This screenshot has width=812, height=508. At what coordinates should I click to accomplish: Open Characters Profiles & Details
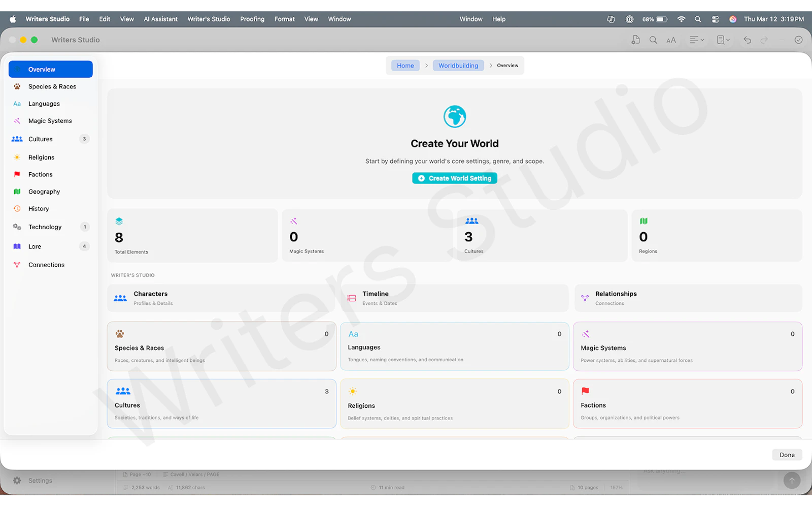(221, 298)
